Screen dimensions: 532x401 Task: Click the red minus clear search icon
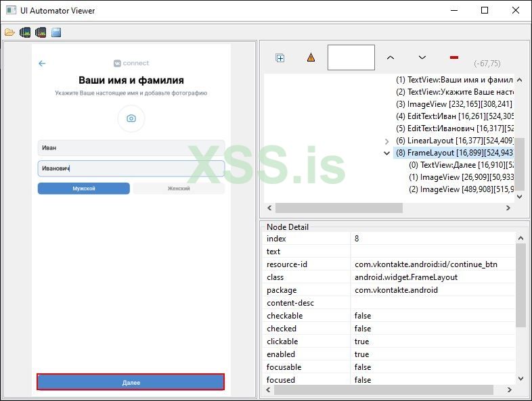[x=454, y=57]
